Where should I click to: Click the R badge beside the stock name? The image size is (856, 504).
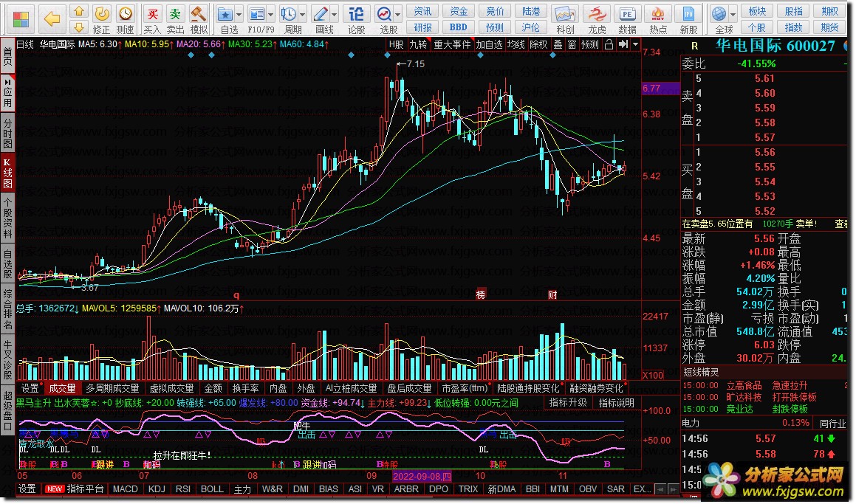(694, 46)
